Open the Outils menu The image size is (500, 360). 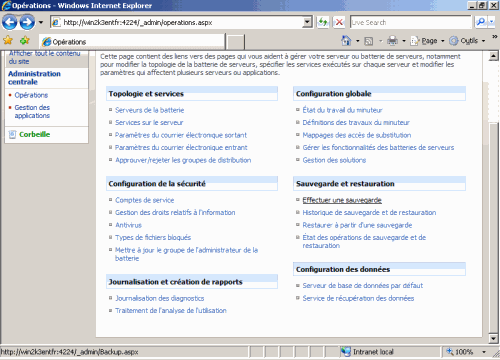[x=467, y=41]
